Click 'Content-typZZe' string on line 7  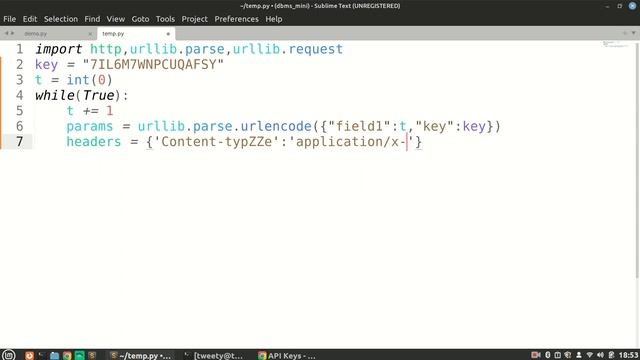click(x=217, y=142)
